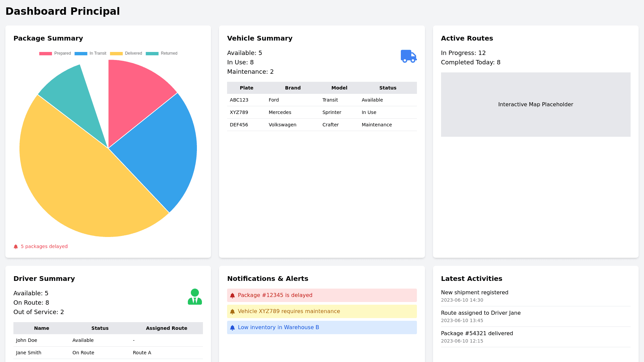The height and width of the screenshot is (362, 644).
Task: Click bell icon beside 5 packages delayed
Action: [16, 247]
